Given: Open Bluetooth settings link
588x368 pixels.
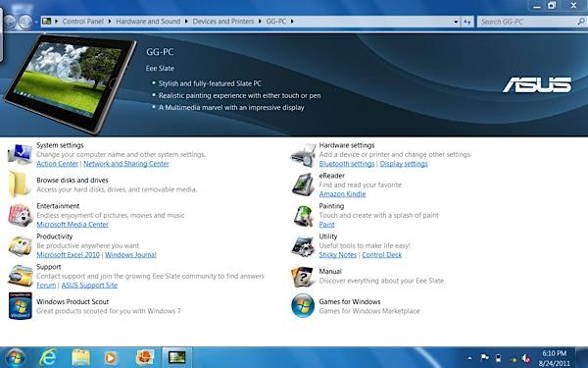Looking at the screenshot, I should tap(347, 164).
